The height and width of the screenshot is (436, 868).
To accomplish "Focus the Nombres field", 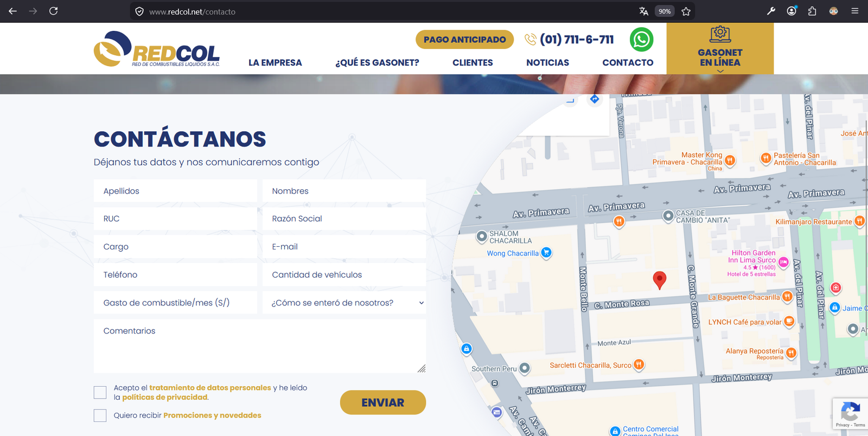I will (x=344, y=191).
